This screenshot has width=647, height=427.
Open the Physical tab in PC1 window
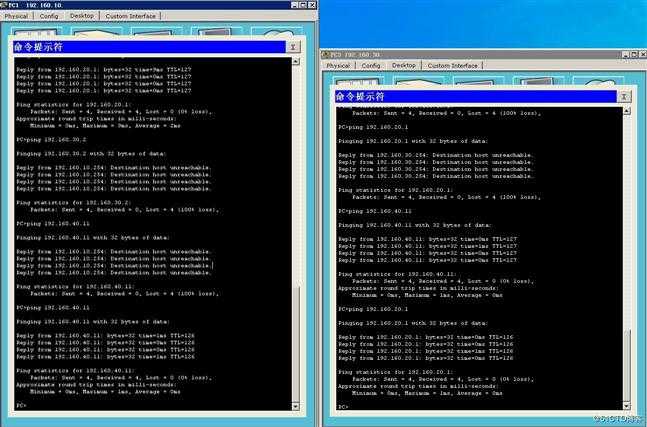click(16, 16)
